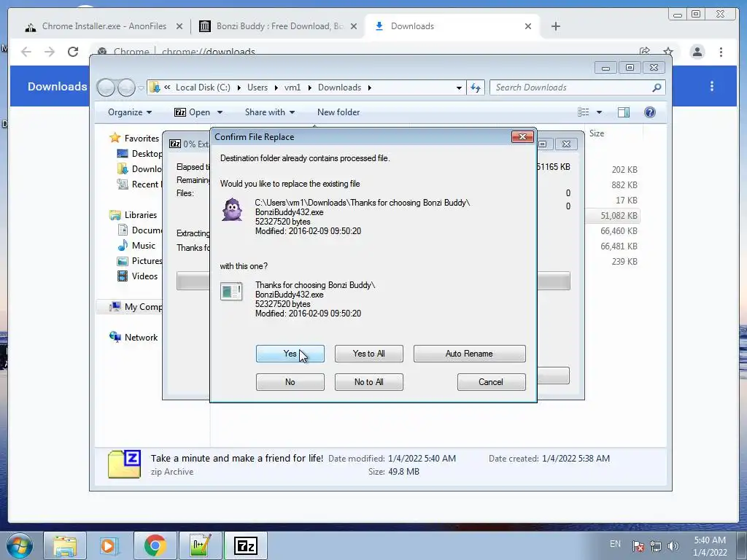Click the Explorer forward navigation button

coord(126,87)
